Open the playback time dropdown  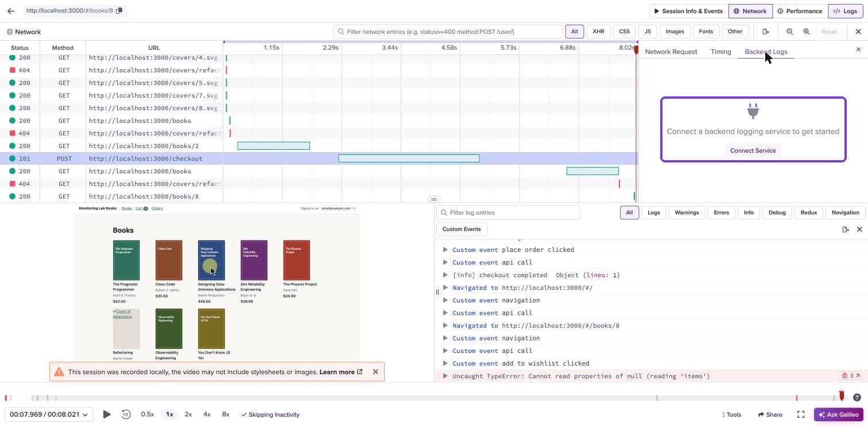click(49, 414)
